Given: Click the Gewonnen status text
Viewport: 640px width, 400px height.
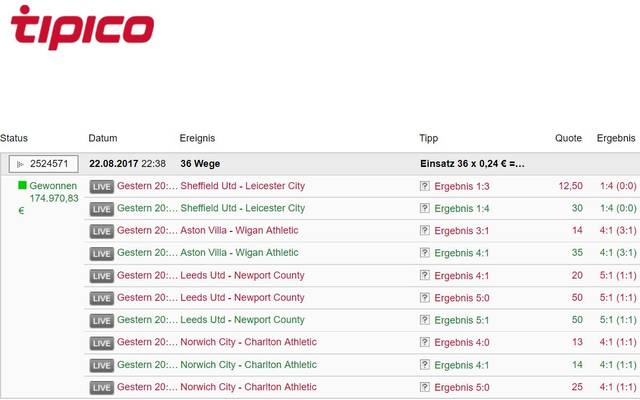Looking at the screenshot, I should tap(53, 186).
